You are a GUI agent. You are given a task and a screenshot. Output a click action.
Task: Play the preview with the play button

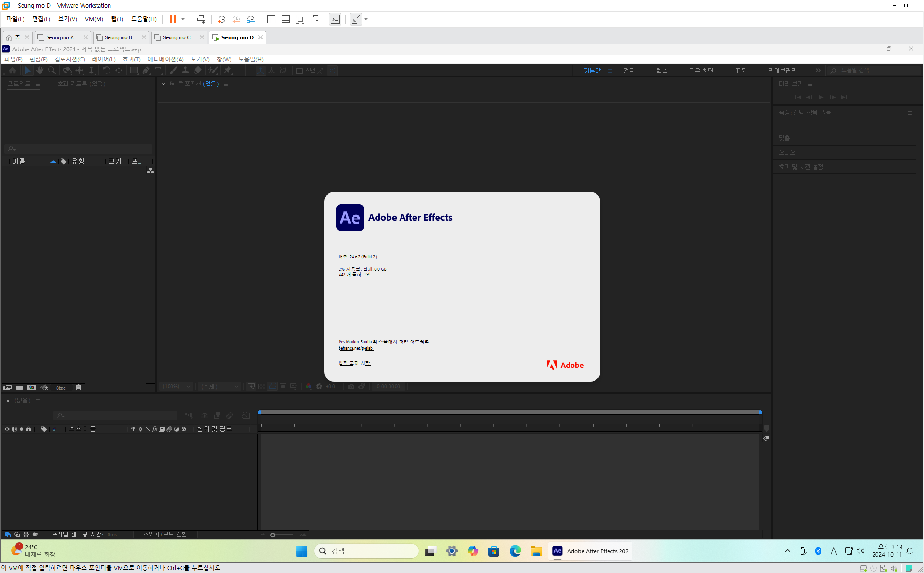point(821,97)
